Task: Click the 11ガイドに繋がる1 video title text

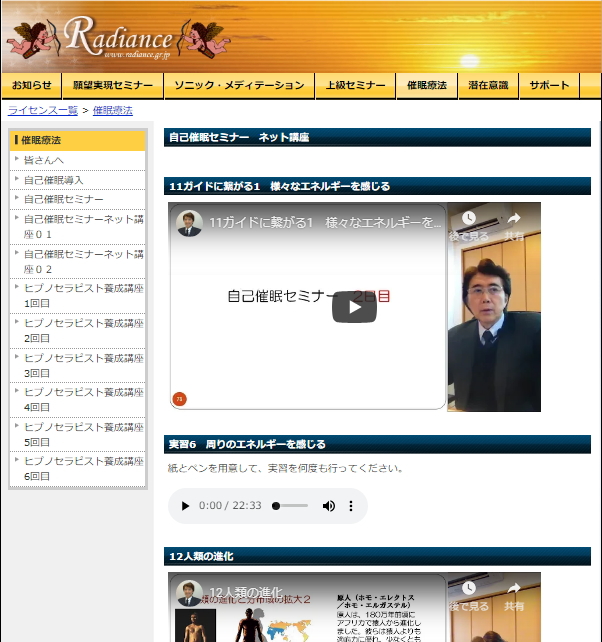Action: [x=325, y=223]
